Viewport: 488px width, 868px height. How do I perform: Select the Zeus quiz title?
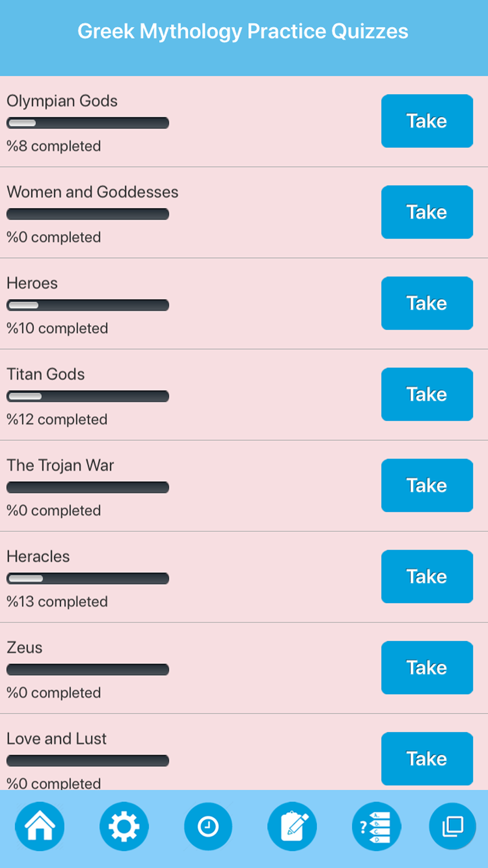(x=24, y=648)
